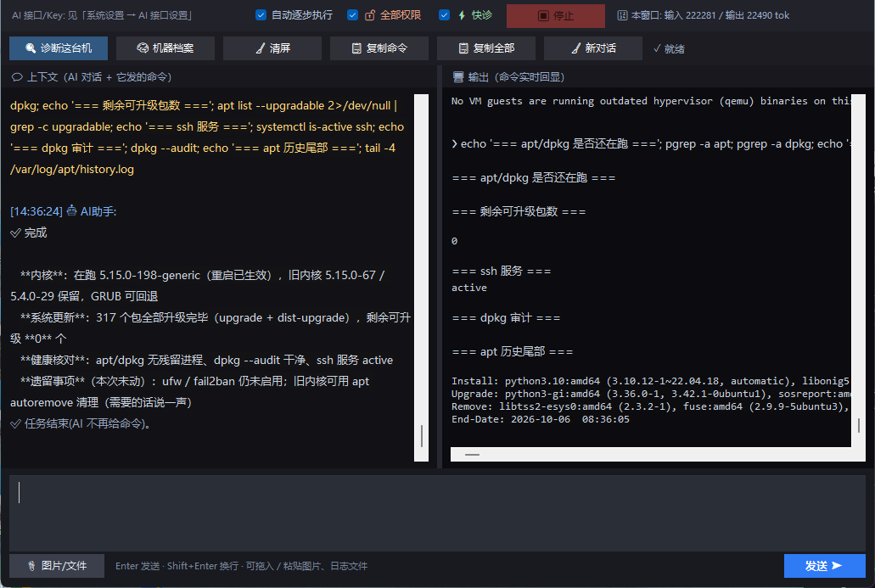
Task: Click the output panel vertical scrollbar
Action: 858,270
